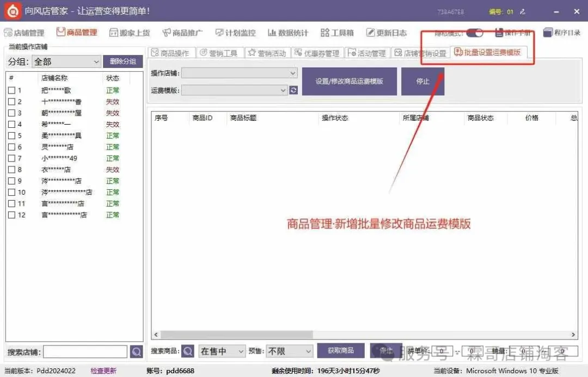Click the store search magnifier icon
Image resolution: width=588 pixels, height=377 pixels.
point(136,352)
